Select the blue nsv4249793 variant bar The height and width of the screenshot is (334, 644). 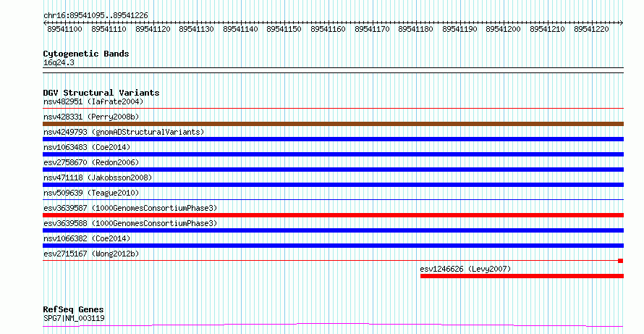[x=333, y=139]
